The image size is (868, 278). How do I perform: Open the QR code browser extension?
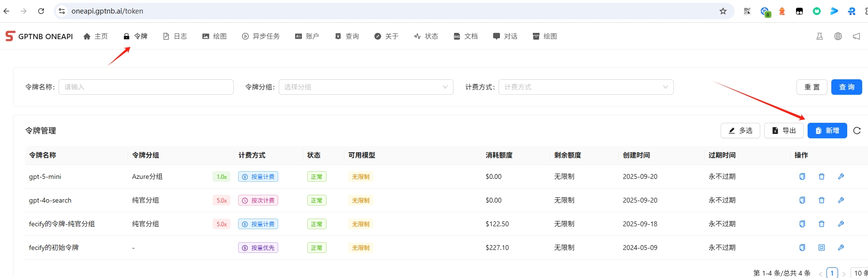747,11
